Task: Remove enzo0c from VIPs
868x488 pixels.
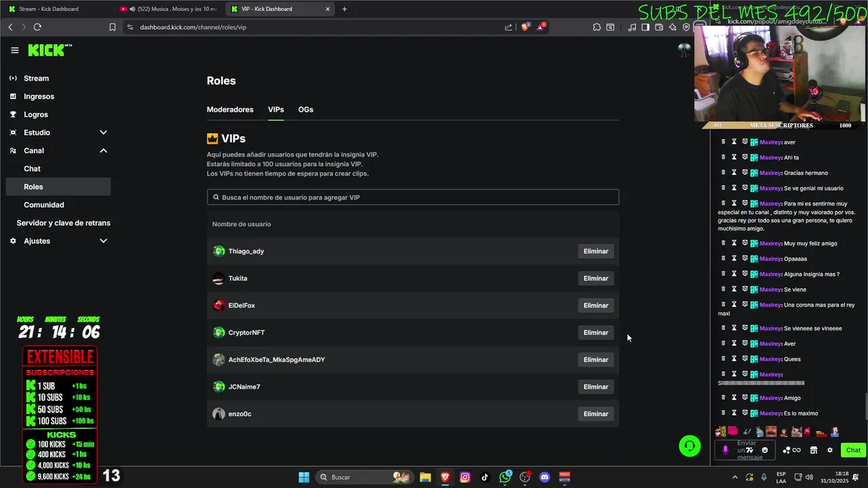Action: (x=595, y=414)
